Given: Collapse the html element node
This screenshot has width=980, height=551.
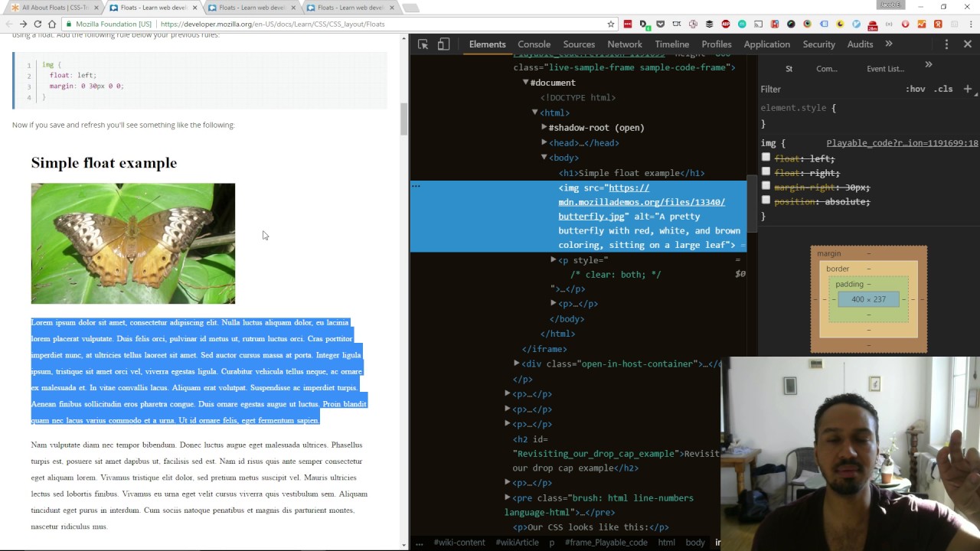Looking at the screenshot, I should 534,112.
